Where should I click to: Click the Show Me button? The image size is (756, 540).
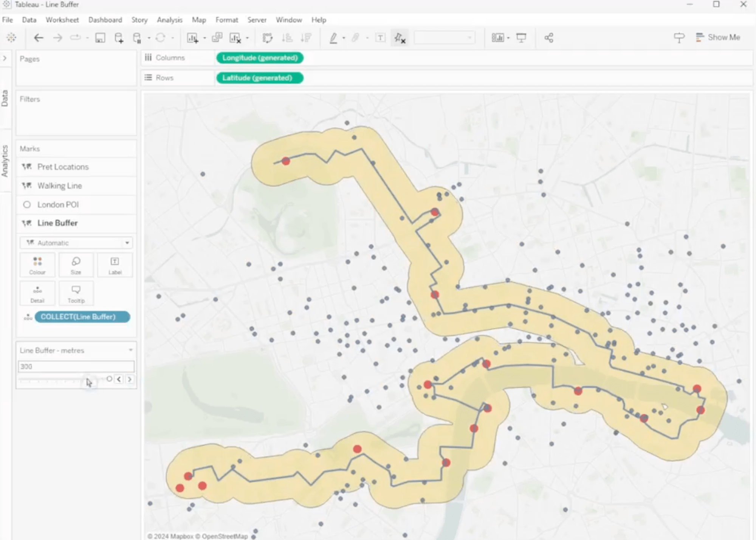tap(718, 37)
